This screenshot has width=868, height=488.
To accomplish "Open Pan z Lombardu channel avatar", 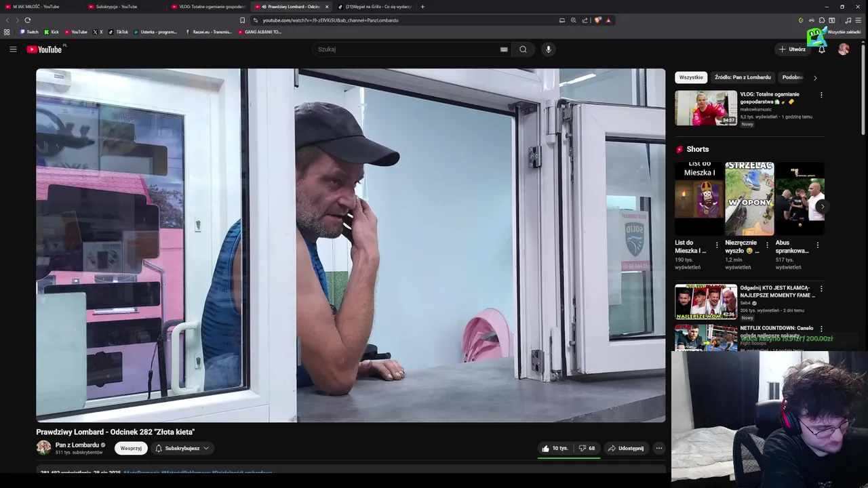I will point(43,447).
